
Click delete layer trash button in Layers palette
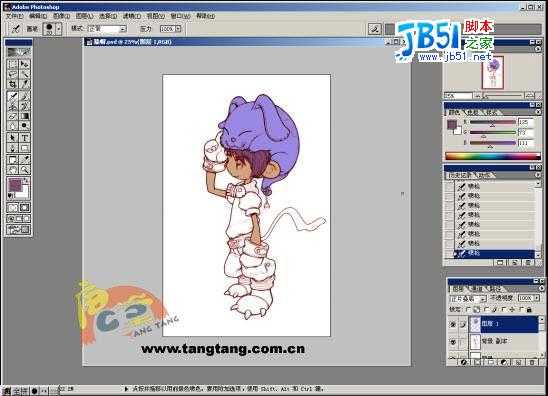(532, 363)
